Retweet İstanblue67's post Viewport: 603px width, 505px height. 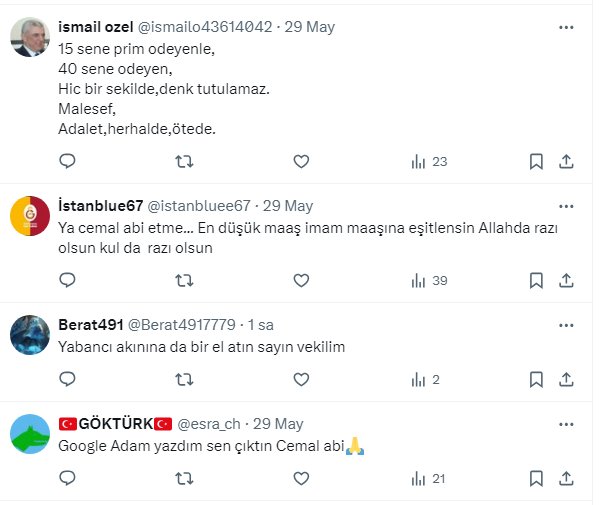[x=184, y=281]
